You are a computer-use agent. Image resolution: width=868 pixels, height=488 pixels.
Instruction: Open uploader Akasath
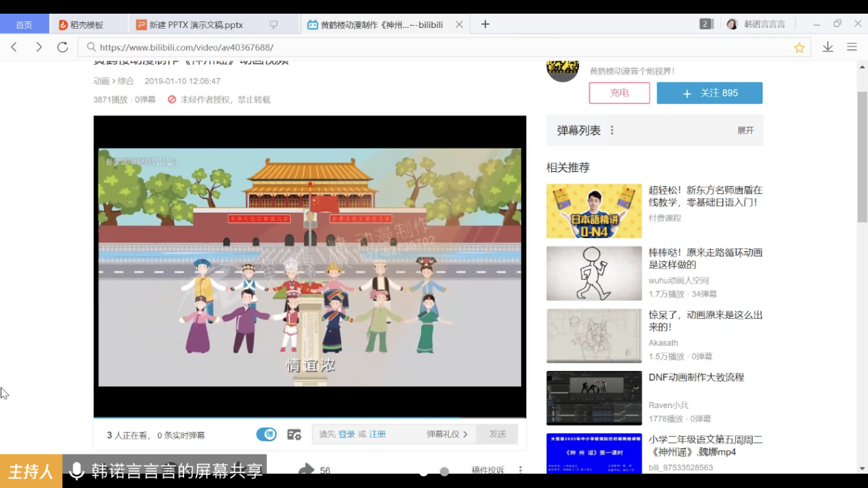pyautogui.click(x=663, y=343)
